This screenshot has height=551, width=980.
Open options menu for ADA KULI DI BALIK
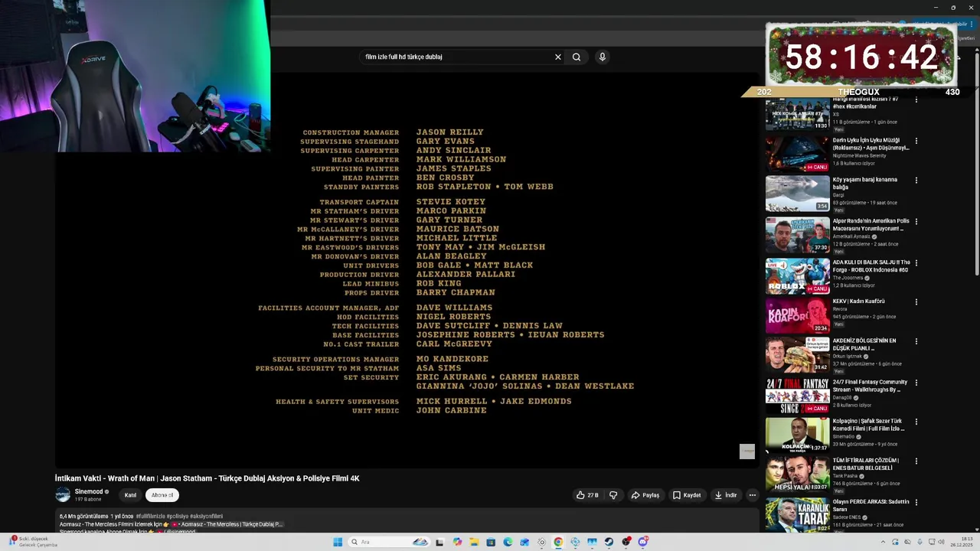point(916,263)
